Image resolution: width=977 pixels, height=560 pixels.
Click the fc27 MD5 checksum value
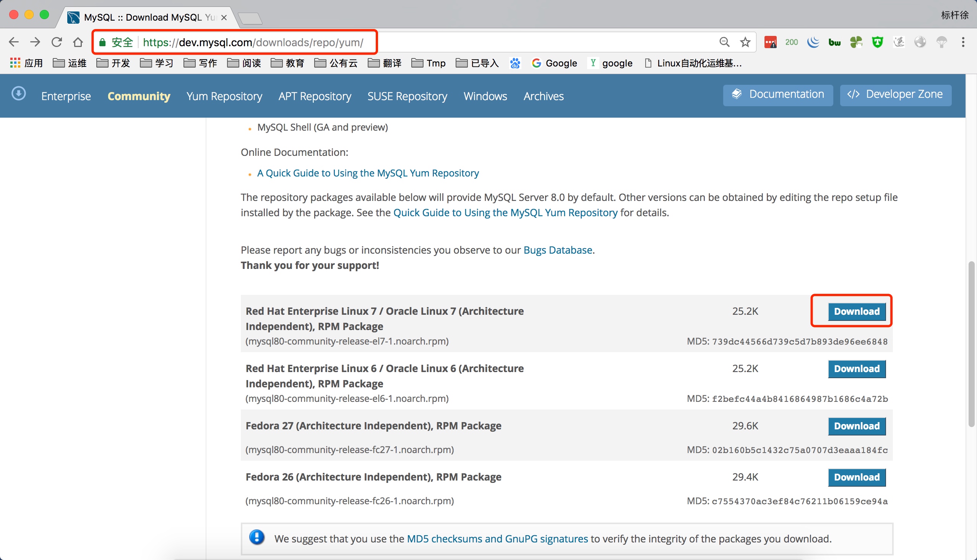[800, 450]
